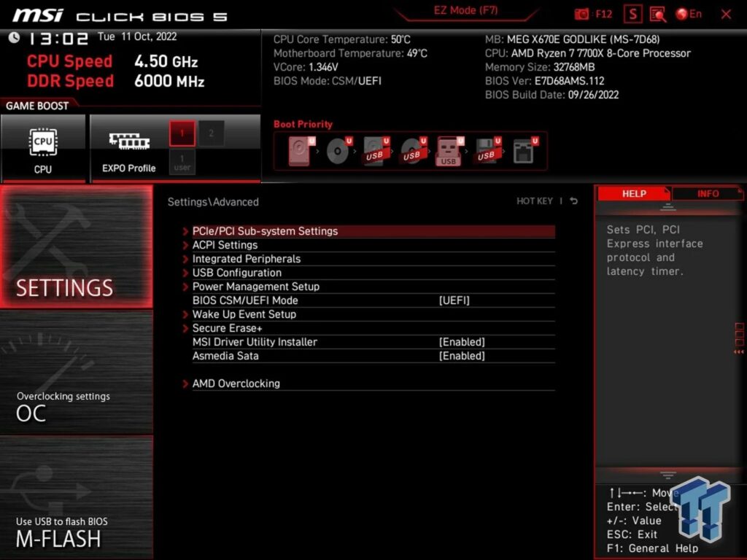Viewport: 747px width, 560px height.
Task: Select the network boot device icon
Action: tap(525, 151)
